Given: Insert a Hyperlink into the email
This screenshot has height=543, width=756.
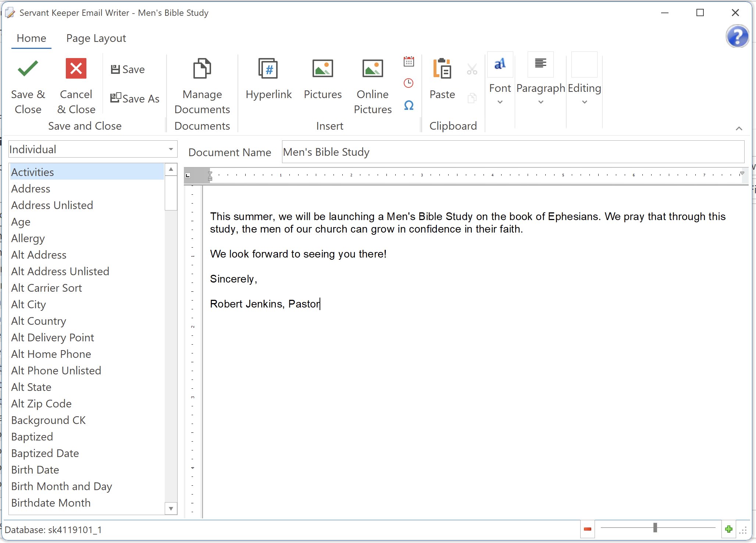Looking at the screenshot, I should click(x=268, y=81).
